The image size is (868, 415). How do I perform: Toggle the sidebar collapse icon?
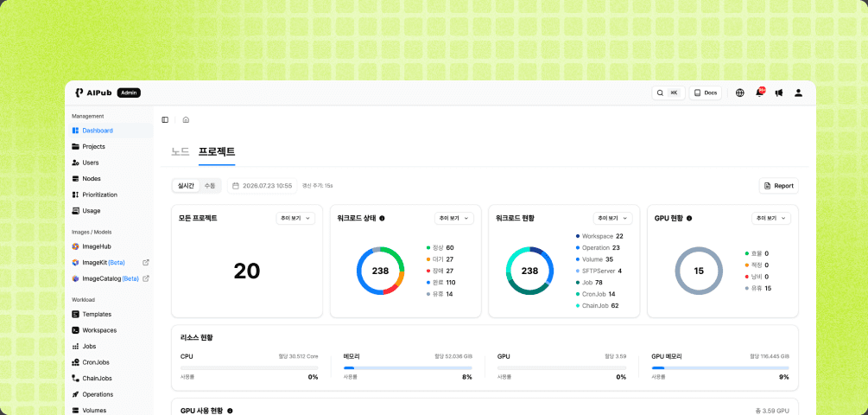pos(165,119)
